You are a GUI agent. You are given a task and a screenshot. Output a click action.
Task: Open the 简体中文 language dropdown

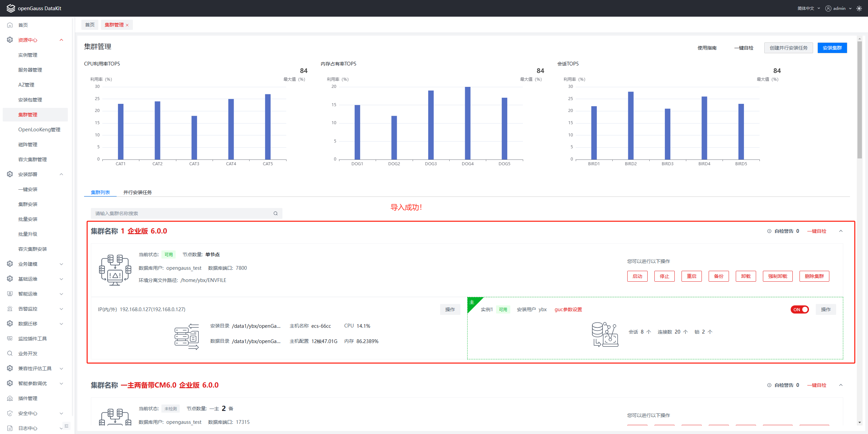[x=809, y=8]
